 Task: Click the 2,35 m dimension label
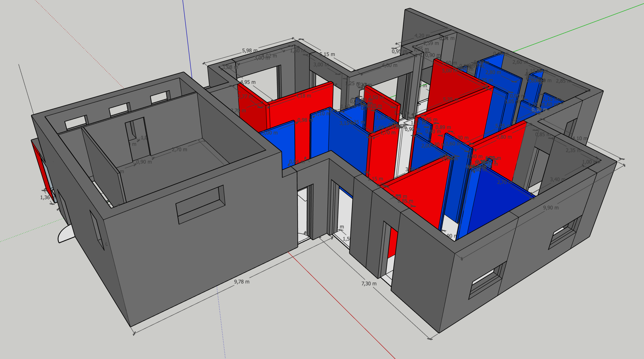(573, 150)
